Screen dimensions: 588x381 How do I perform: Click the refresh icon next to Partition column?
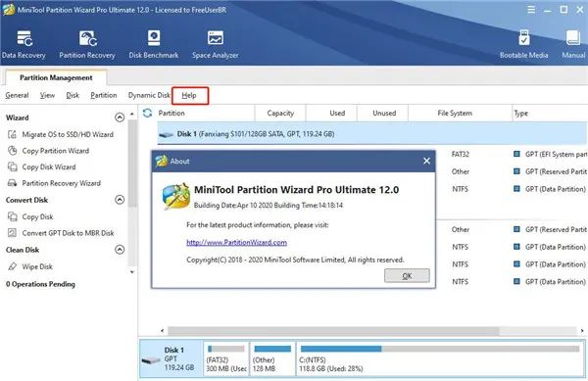pyautogui.click(x=147, y=113)
